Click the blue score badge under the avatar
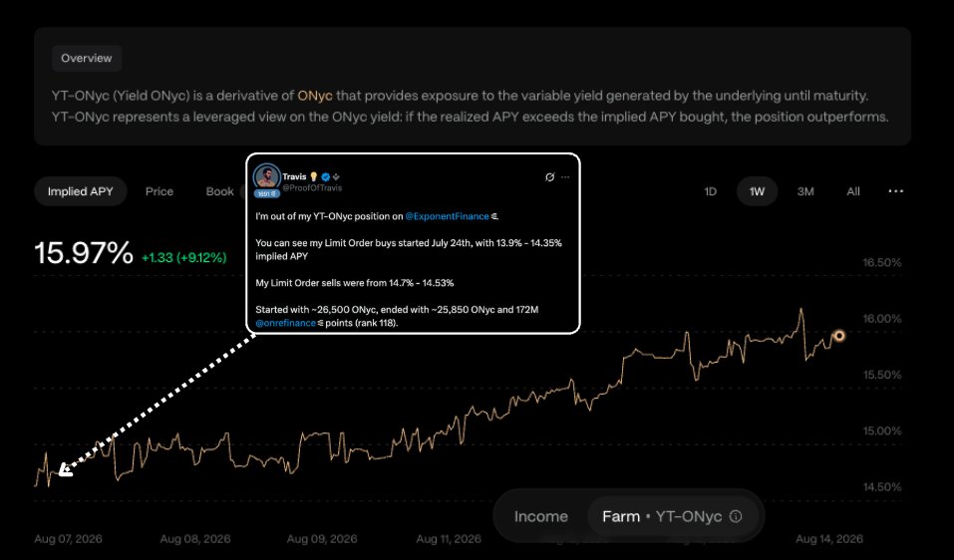This screenshot has width=954, height=560. [266, 193]
